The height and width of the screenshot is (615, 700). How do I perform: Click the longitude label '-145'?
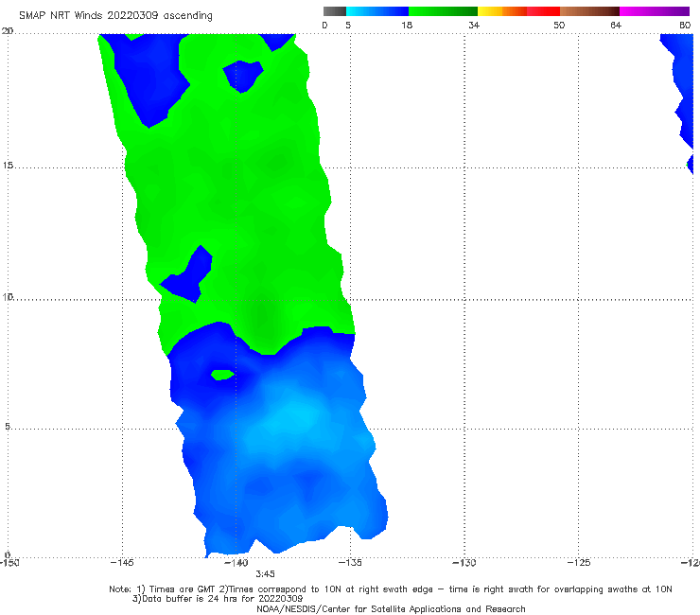tap(122, 562)
